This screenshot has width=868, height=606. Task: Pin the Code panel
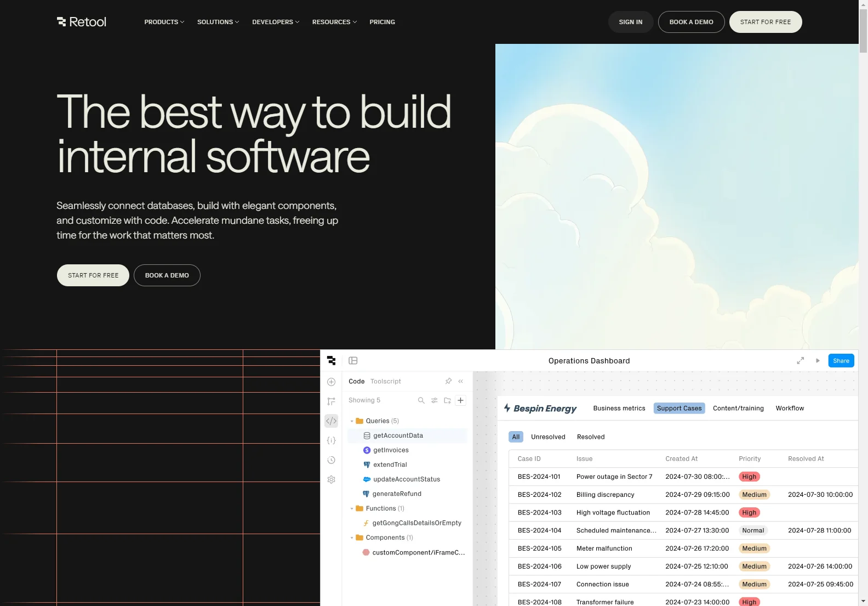(448, 381)
